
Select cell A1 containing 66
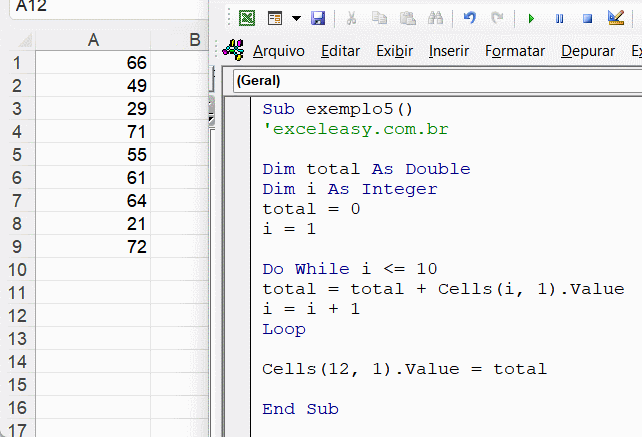point(93,62)
